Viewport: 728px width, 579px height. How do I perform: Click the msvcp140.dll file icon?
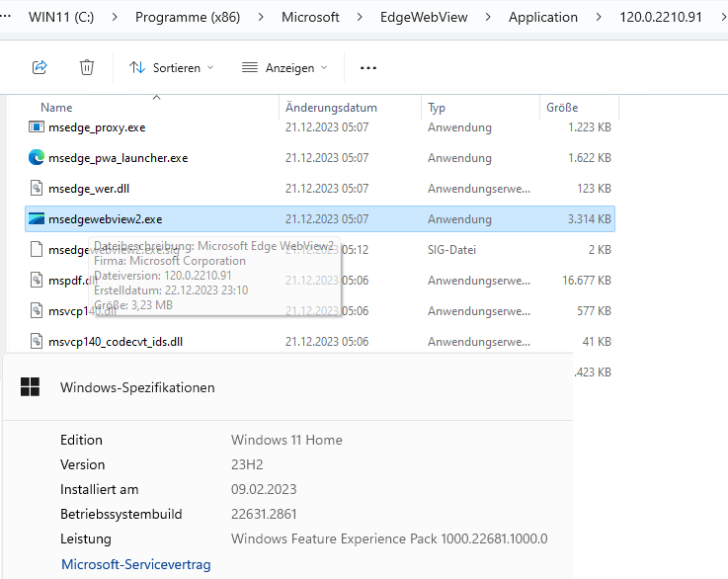37,310
